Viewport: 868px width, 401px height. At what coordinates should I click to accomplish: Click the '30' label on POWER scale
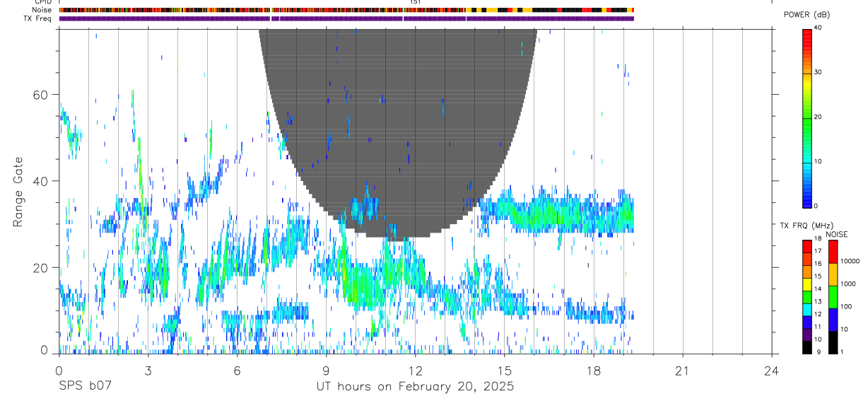pos(818,72)
